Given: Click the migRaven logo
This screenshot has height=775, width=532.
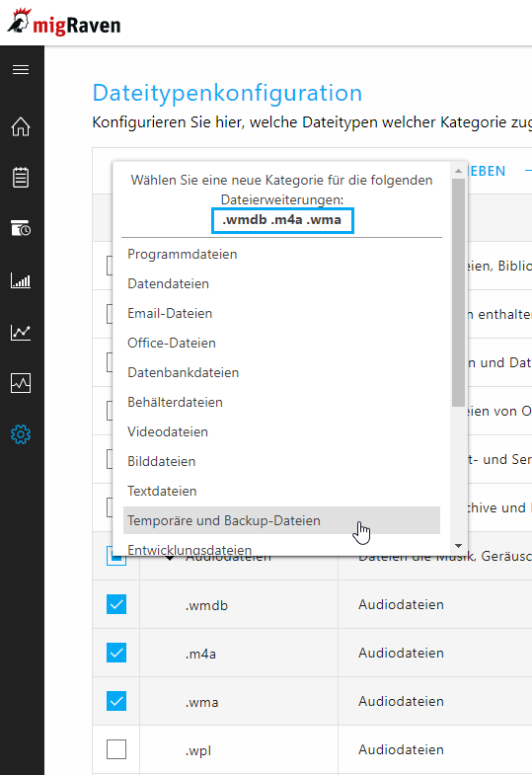Looking at the screenshot, I should coord(64,23).
